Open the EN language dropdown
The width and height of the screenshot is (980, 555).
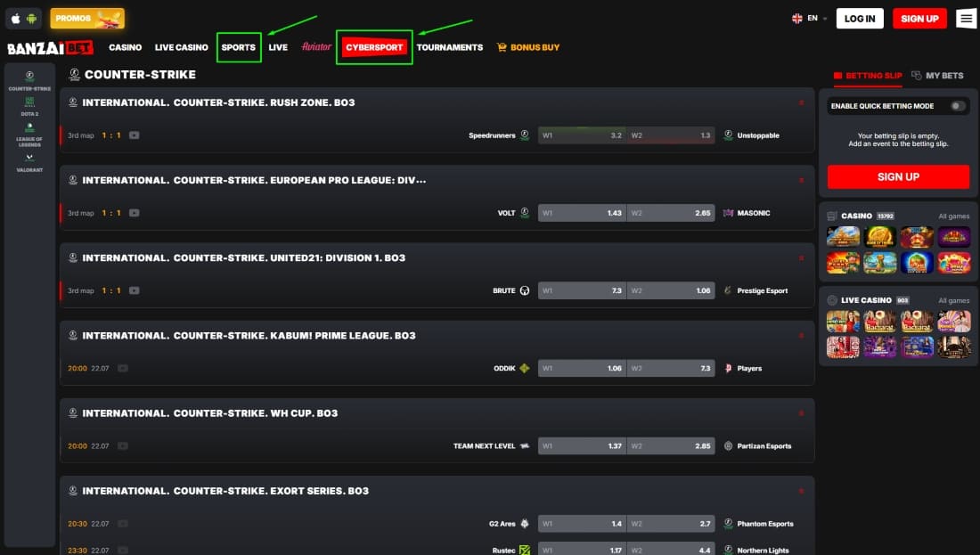817,19
